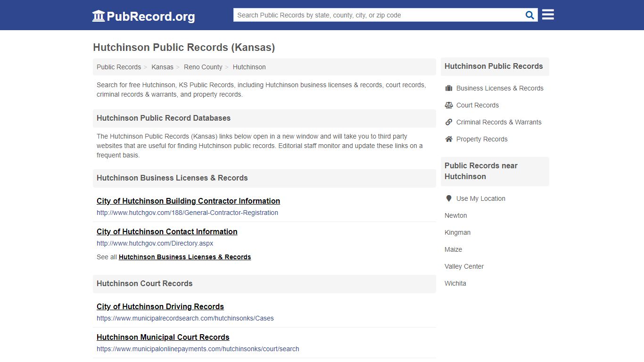Open the municipalonlinepayments.com court search URL
644x362 pixels.
coord(198,349)
